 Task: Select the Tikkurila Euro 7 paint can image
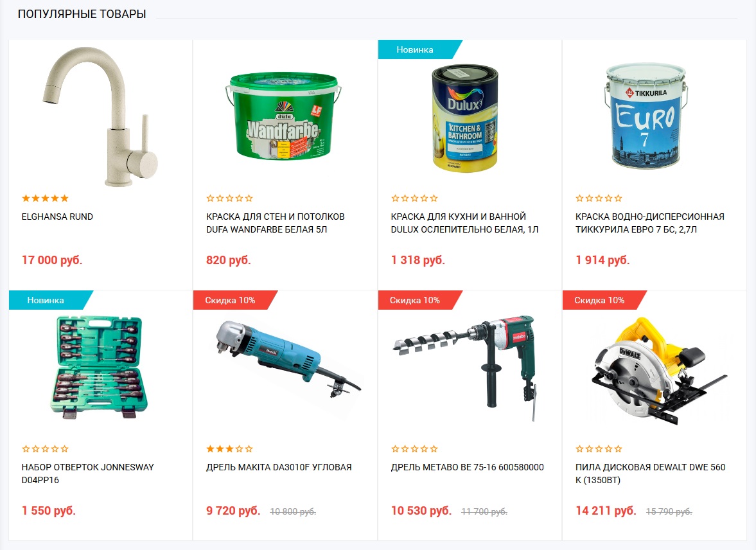pyautogui.click(x=646, y=116)
